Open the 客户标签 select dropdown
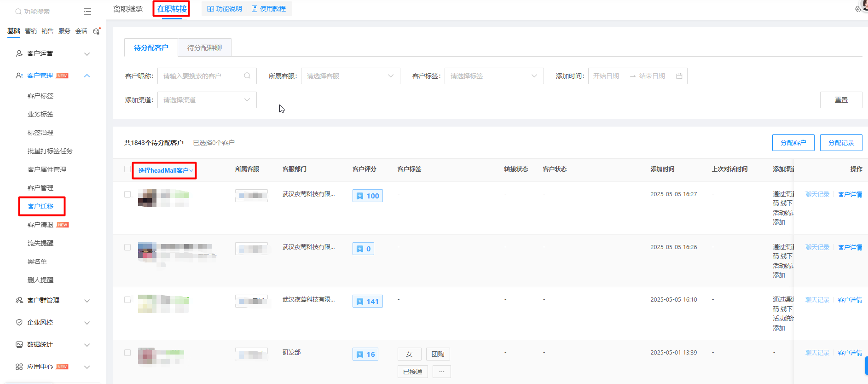Screen dimensions: 868x384 494,76
